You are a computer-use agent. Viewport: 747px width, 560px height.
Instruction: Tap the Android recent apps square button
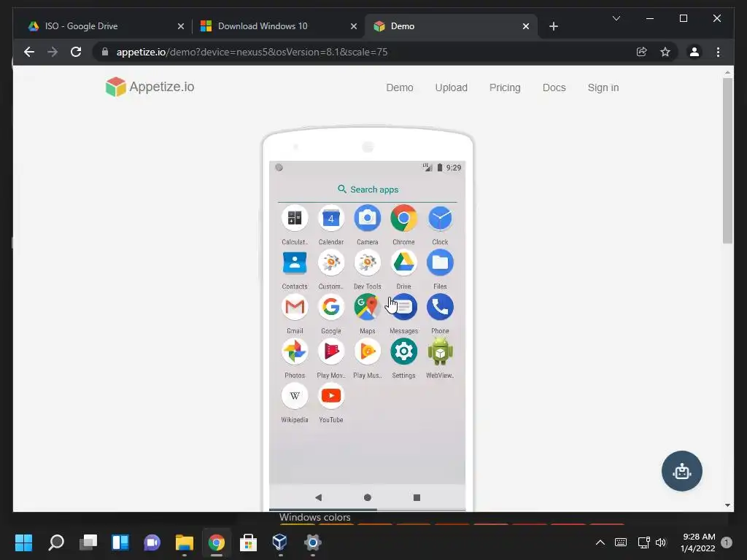coord(417,497)
